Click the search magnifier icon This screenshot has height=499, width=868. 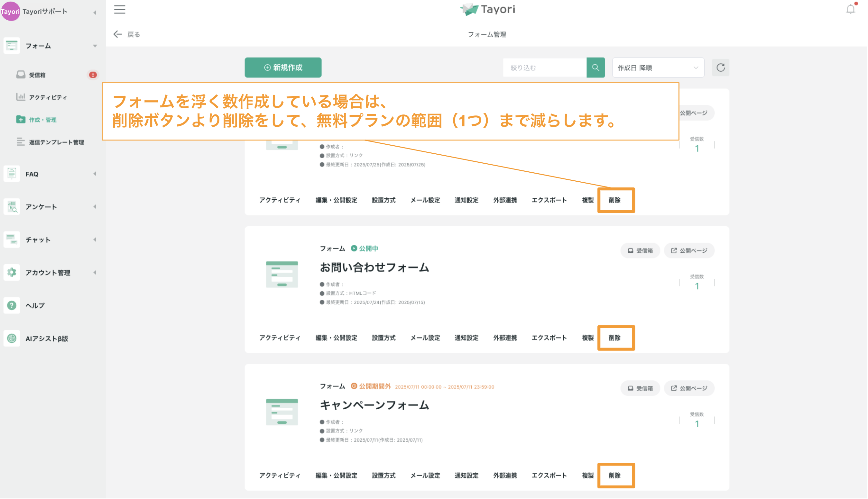click(x=596, y=68)
